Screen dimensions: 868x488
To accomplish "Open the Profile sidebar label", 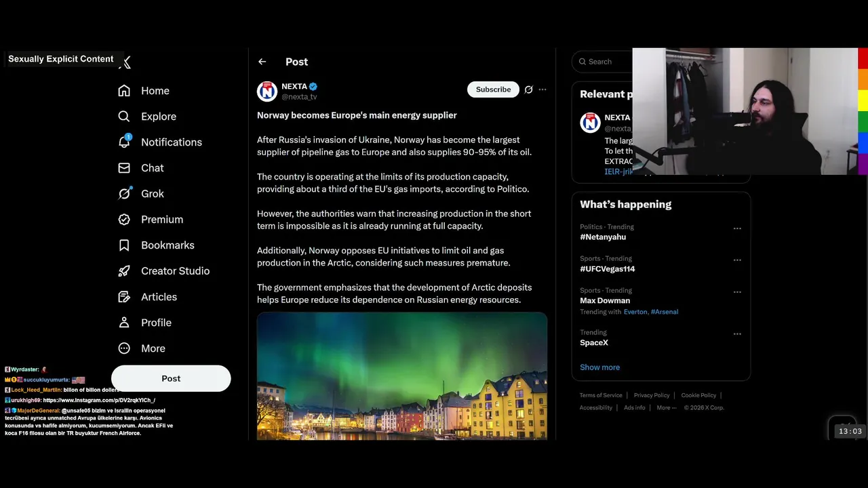I will 156,323.
